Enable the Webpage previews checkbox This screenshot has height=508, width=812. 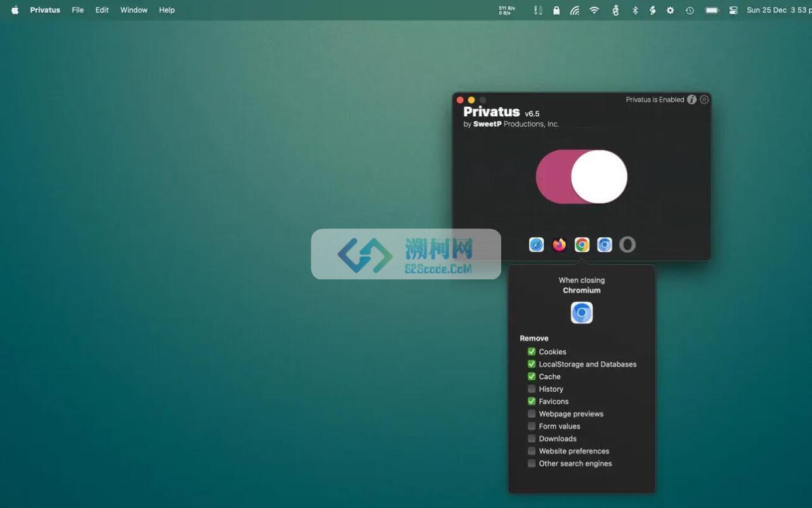click(x=532, y=413)
